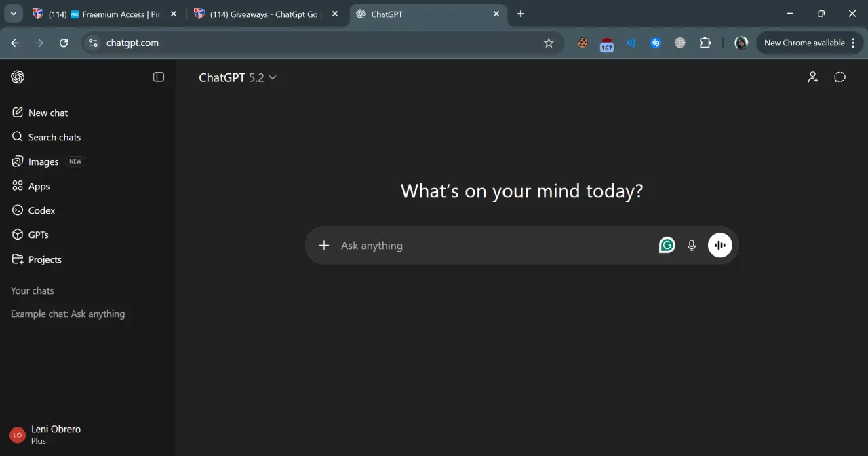
Task: Click the ChatGPT logo icon in sidebar
Action: click(x=18, y=77)
